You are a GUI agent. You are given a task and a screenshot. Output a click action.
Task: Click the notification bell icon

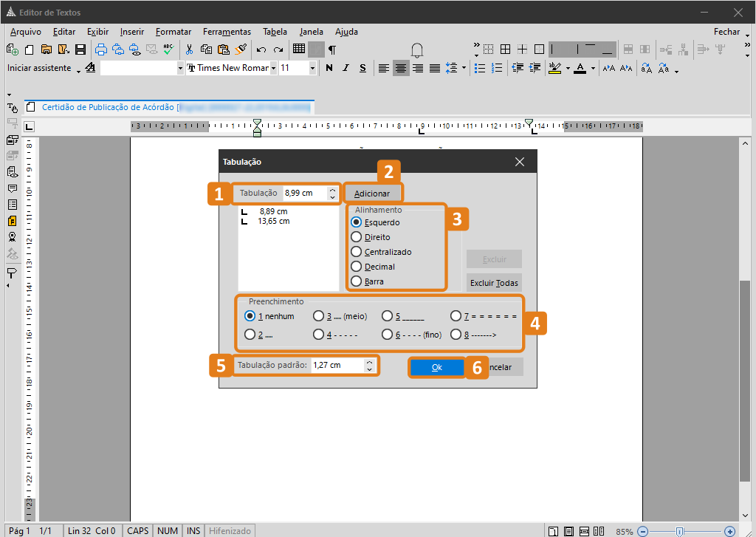coord(417,50)
